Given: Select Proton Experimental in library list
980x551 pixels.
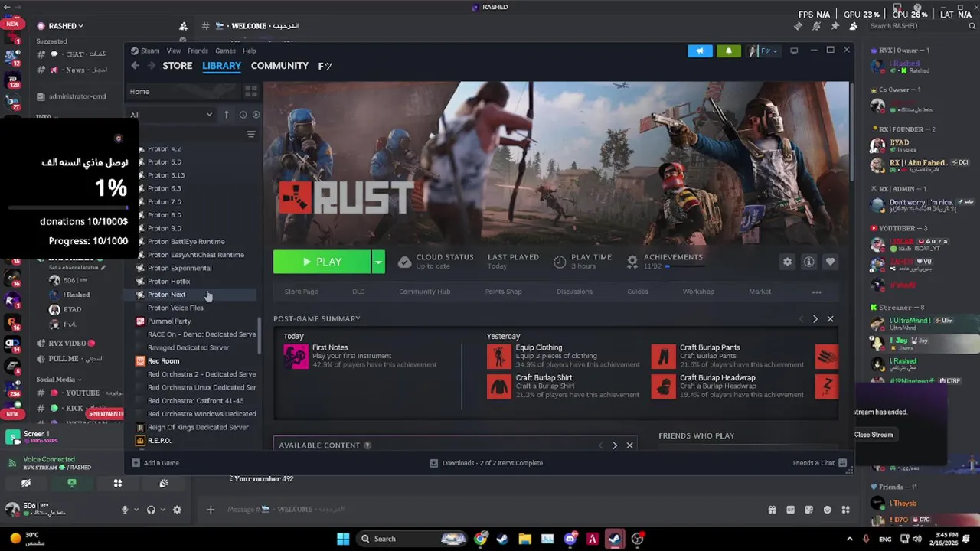Looking at the screenshot, I should (179, 268).
